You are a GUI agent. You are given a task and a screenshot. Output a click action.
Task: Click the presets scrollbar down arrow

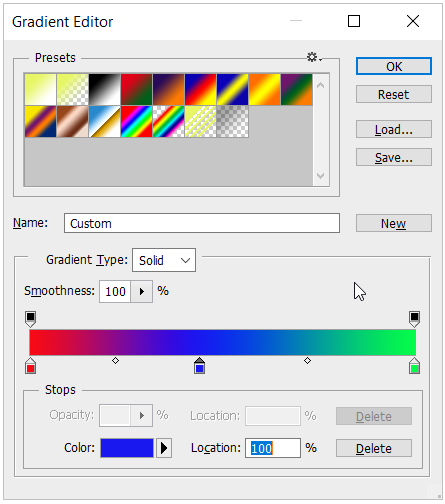321,176
